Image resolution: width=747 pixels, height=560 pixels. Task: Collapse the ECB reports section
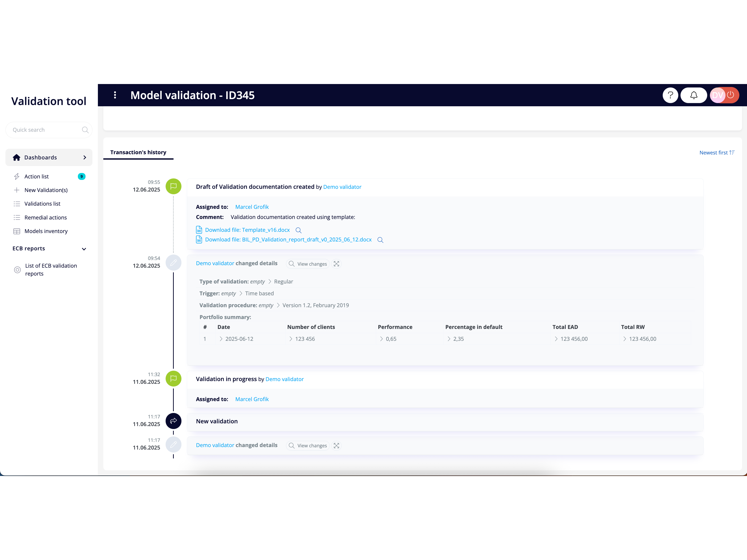[84, 249]
